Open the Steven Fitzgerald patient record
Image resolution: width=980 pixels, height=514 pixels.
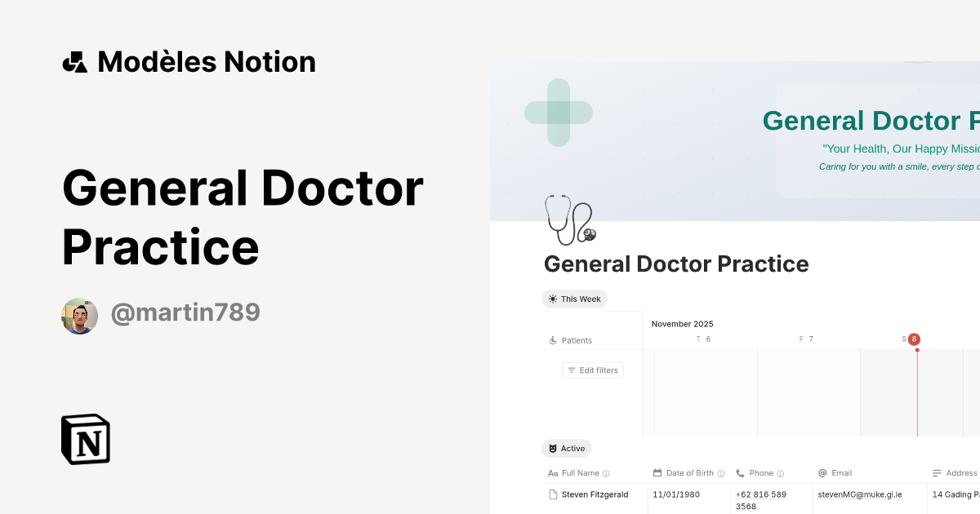click(595, 494)
